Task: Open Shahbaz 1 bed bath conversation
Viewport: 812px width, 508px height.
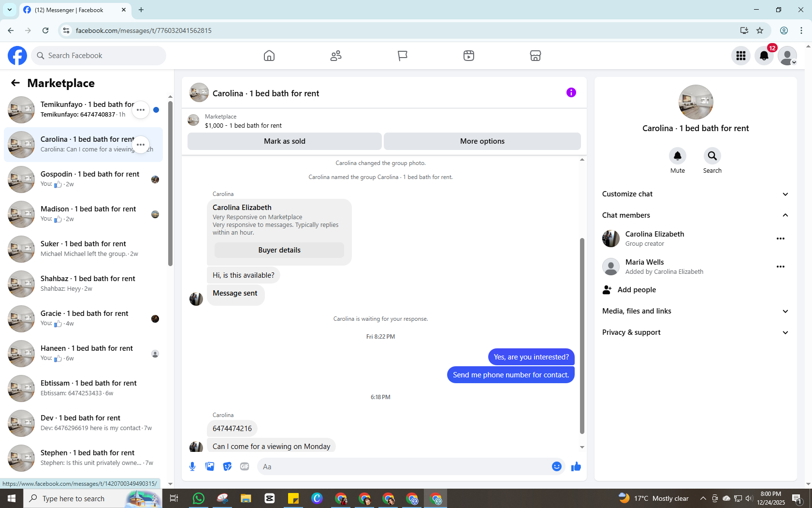Action: (x=84, y=284)
